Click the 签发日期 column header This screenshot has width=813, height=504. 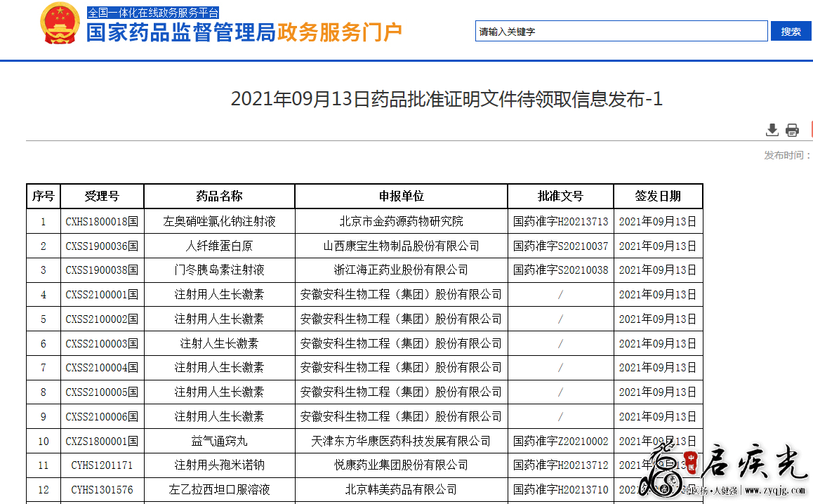[658, 196]
